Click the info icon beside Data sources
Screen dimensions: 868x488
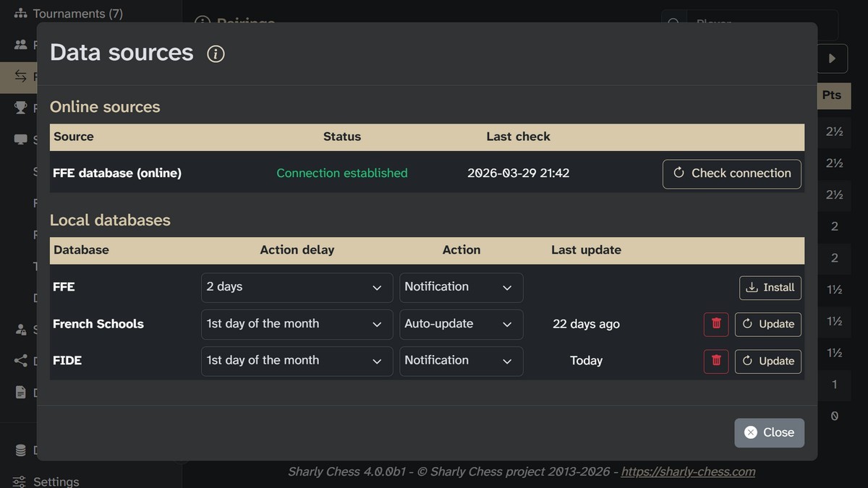216,53
